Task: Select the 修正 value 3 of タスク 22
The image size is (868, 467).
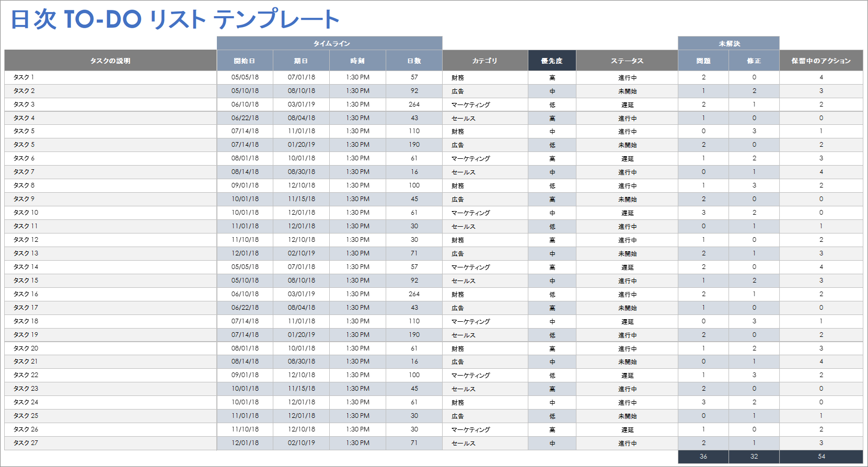Action: [x=754, y=375]
